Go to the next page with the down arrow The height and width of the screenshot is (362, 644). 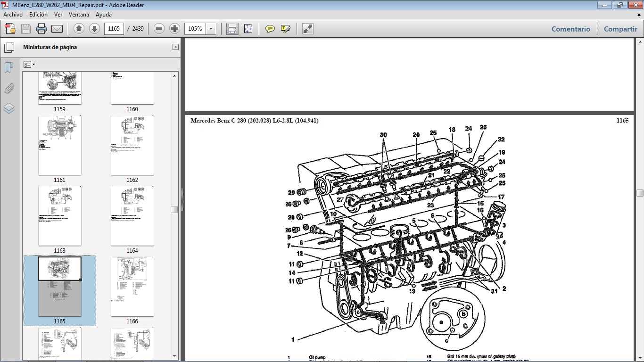pyautogui.click(x=94, y=29)
